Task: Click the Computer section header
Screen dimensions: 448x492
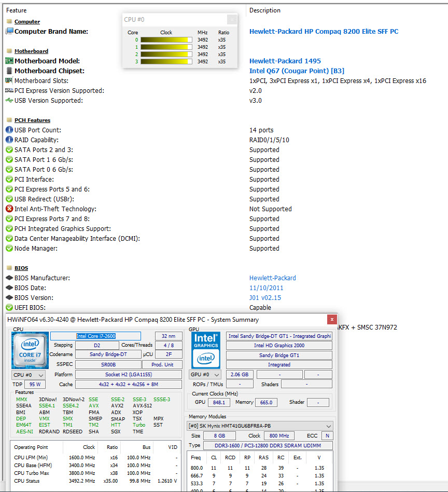Action: (x=27, y=21)
